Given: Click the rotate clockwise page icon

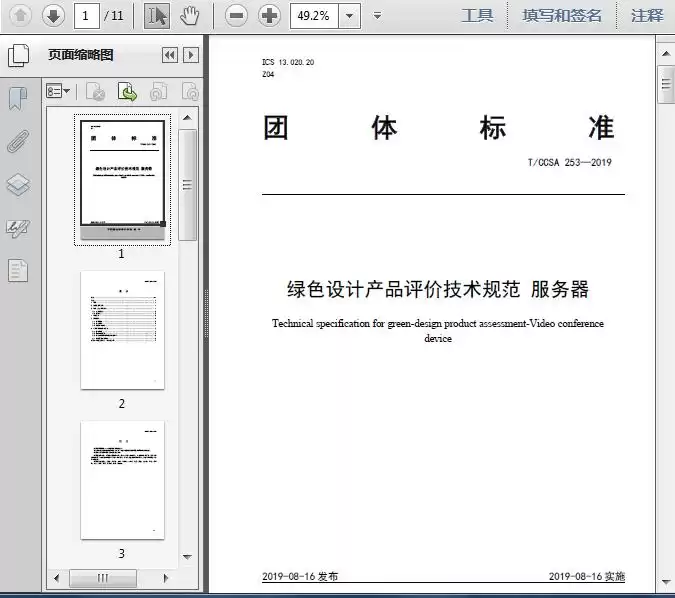Looking at the screenshot, I should pyautogui.click(x=190, y=91).
